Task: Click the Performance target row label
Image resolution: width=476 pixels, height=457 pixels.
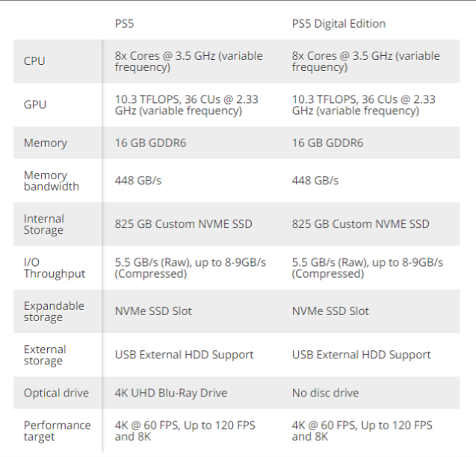Action: 57,430
